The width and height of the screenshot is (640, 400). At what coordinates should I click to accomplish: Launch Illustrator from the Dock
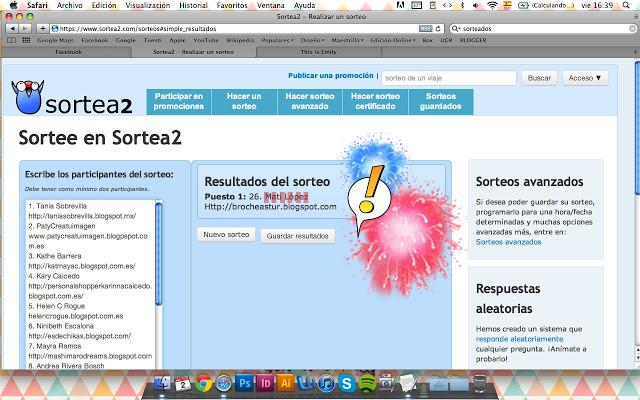(x=286, y=383)
